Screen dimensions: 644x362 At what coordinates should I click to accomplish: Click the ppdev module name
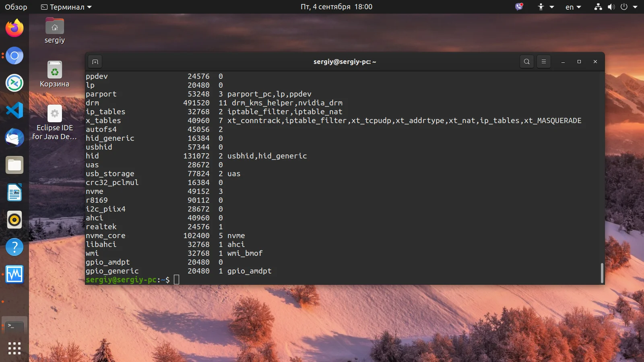pyautogui.click(x=97, y=76)
